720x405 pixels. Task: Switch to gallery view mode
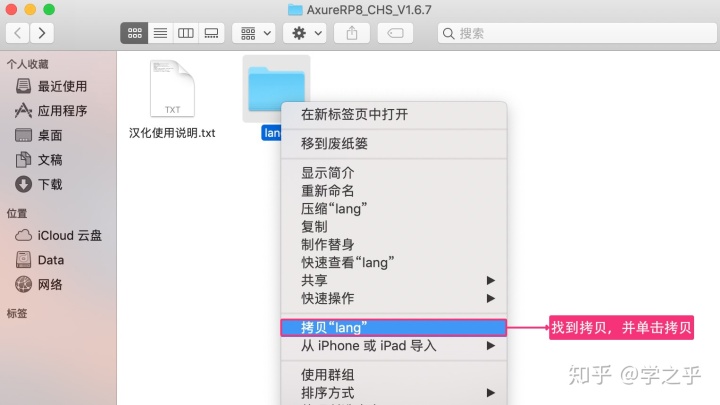pyautogui.click(x=211, y=33)
